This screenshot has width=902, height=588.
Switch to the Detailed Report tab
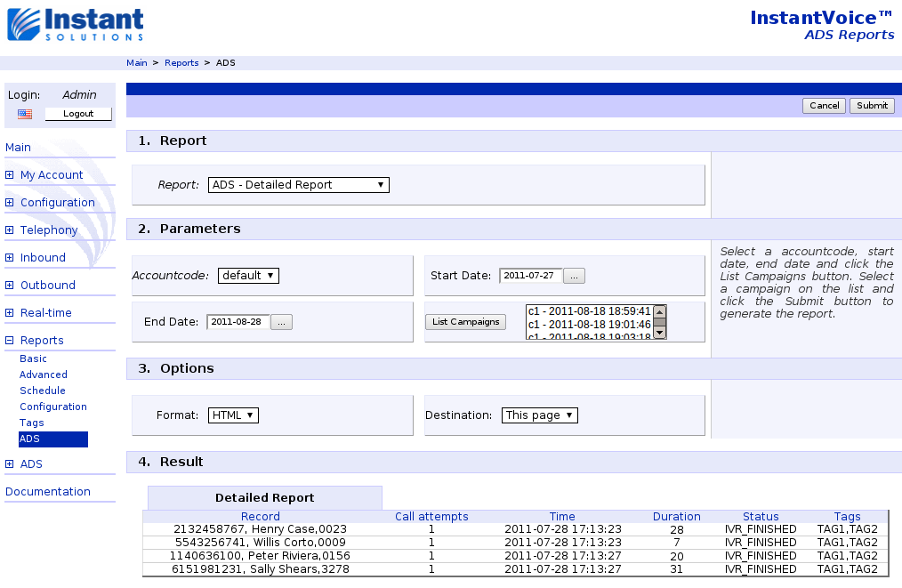(x=264, y=498)
